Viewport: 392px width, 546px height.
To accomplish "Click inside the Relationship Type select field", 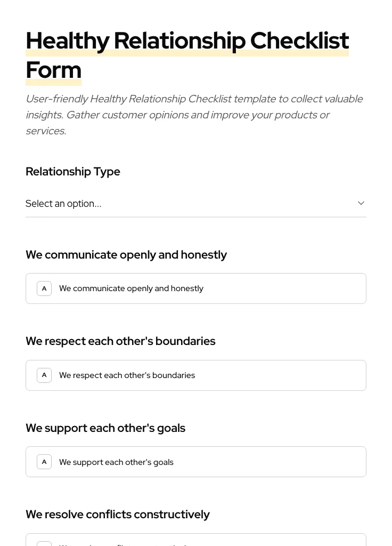I will pyautogui.click(x=160, y=203).
